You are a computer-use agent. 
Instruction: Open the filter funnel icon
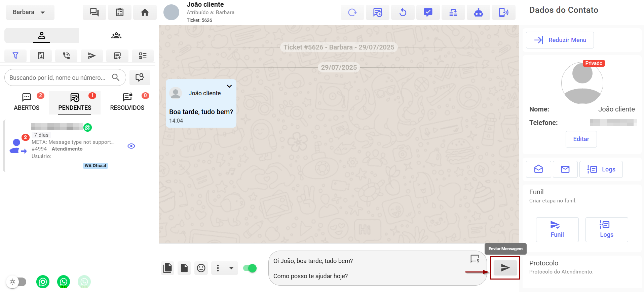click(15, 56)
